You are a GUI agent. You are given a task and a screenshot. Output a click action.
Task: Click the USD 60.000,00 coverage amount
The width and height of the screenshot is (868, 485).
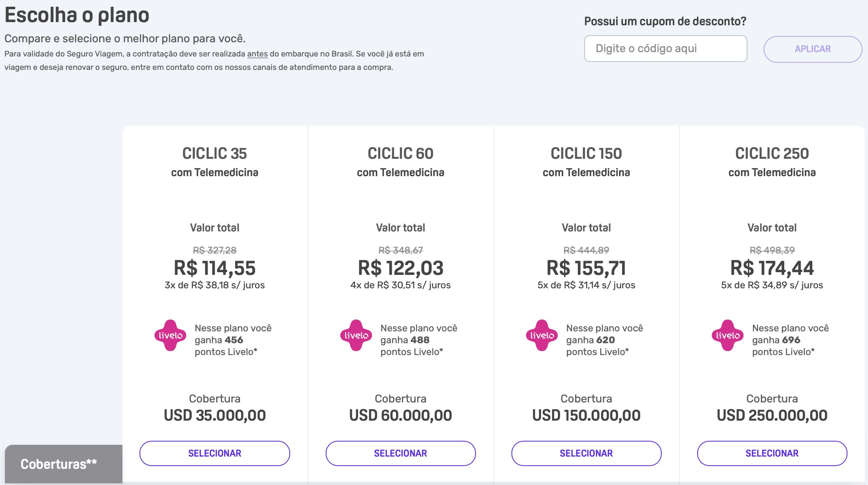click(400, 415)
